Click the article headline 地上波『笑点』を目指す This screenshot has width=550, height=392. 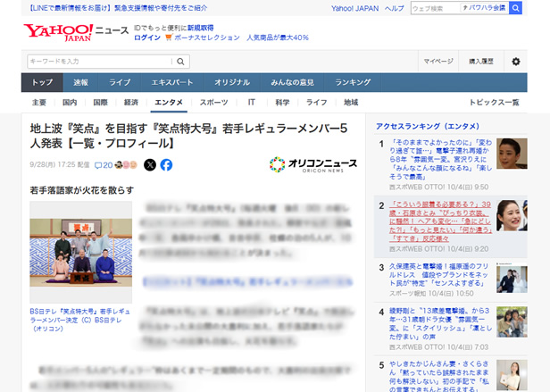pyautogui.click(x=188, y=136)
